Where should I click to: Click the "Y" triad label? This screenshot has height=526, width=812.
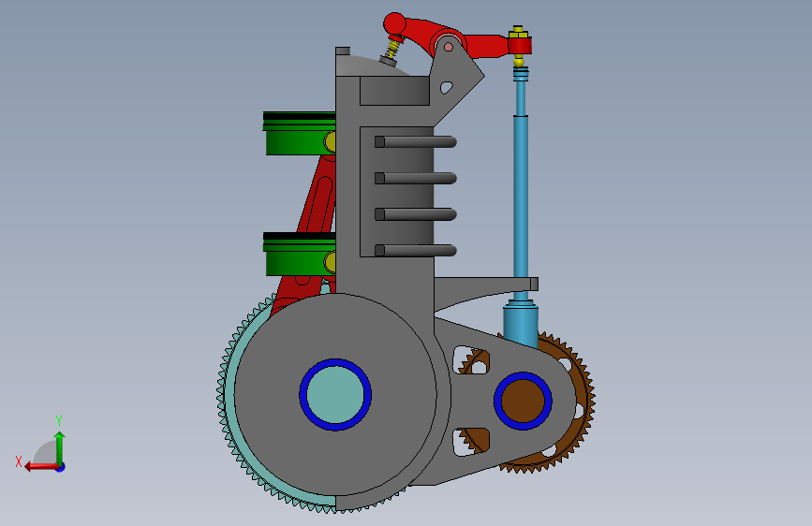tap(59, 420)
